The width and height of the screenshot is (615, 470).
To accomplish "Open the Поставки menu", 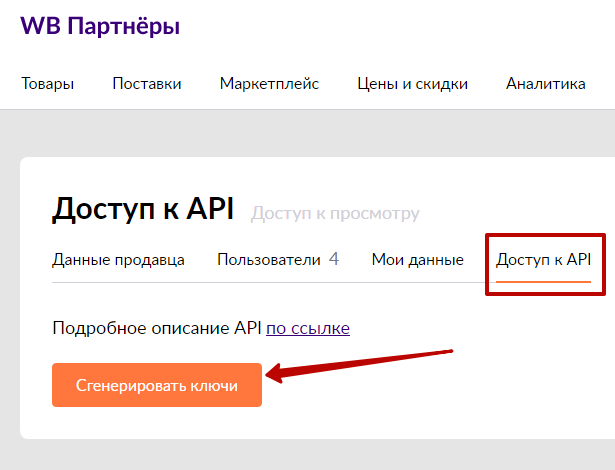I will click(x=147, y=84).
